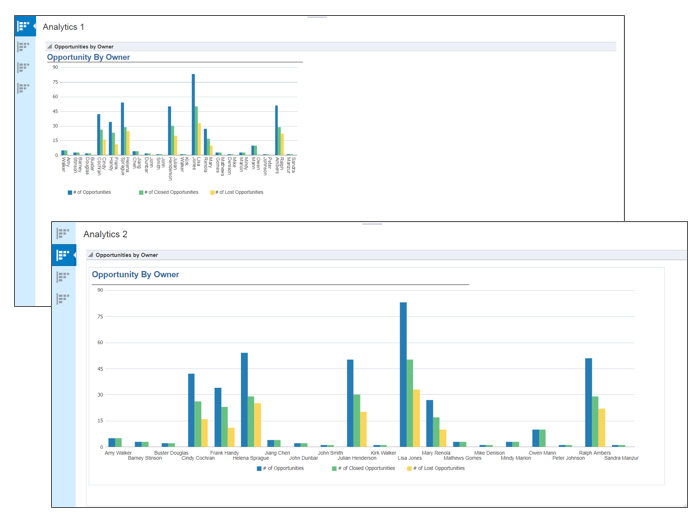Select Mary Renola blue bar in Analytics 2
The height and width of the screenshot is (519, 700).
(429, 424)
